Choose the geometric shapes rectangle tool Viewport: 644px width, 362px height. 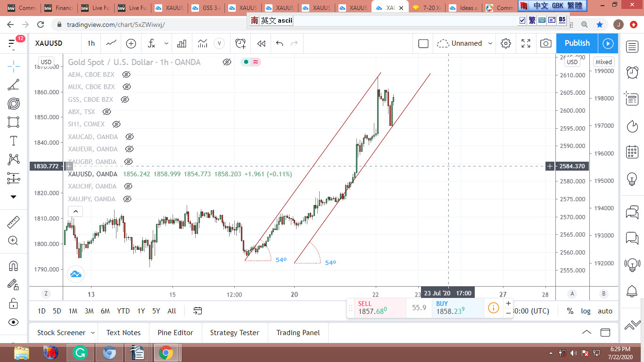pyautogui.click(x=14, y=122)
